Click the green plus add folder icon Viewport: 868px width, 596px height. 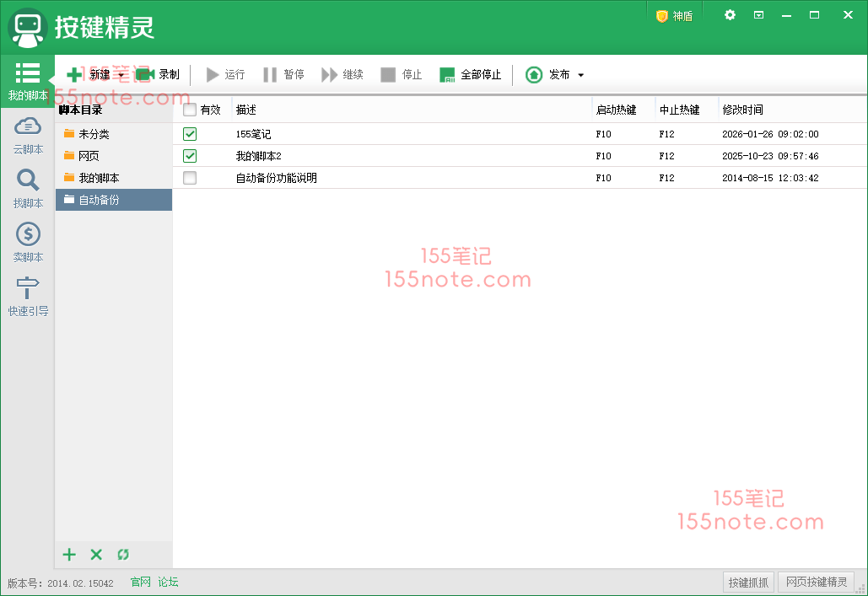(x=69, y=555)
